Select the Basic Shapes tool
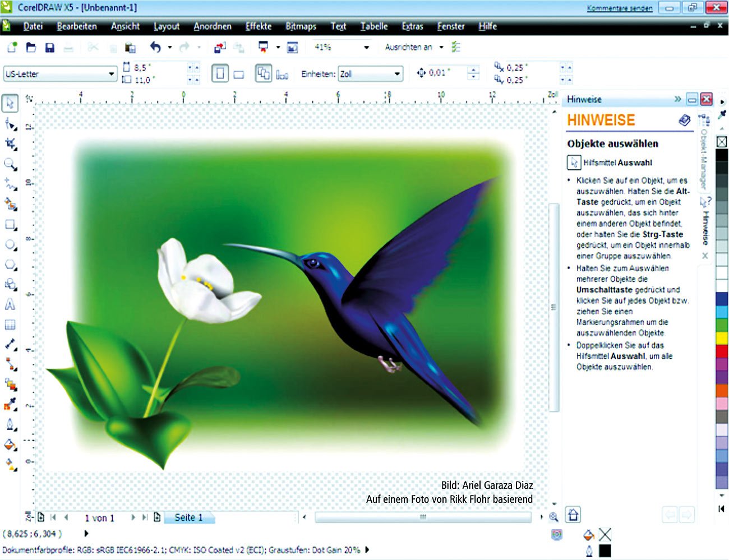 (x=10, y=285)
